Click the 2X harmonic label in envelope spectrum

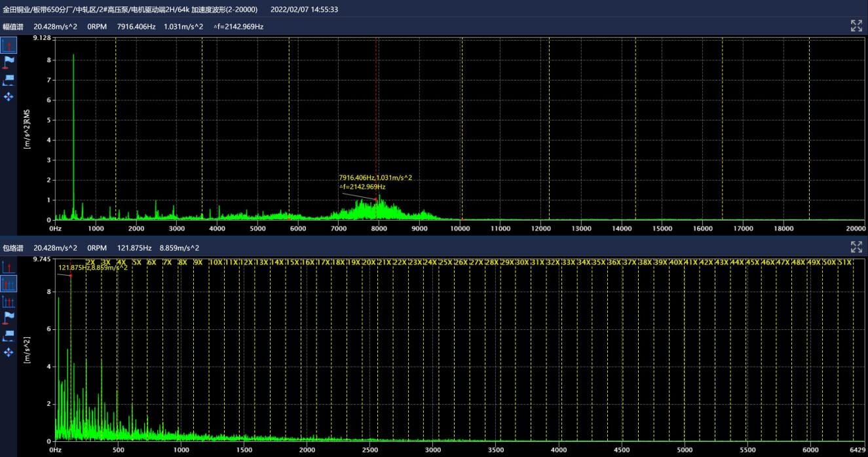(90, 262)
